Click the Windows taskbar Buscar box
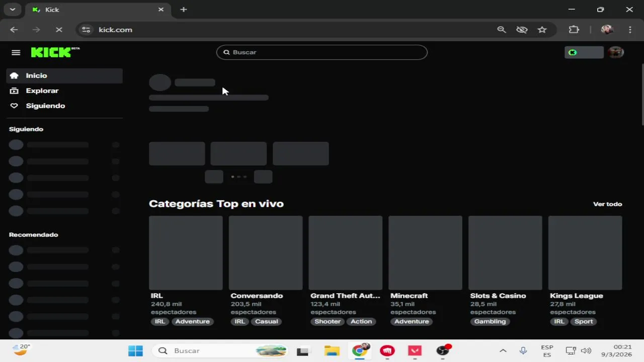The height and width of the screenshot is (362, 644). coord(220,351)
